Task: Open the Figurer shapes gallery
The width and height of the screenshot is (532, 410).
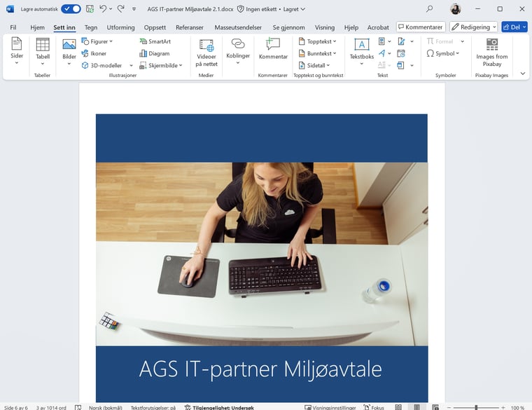Action: [x=97, y=41]
